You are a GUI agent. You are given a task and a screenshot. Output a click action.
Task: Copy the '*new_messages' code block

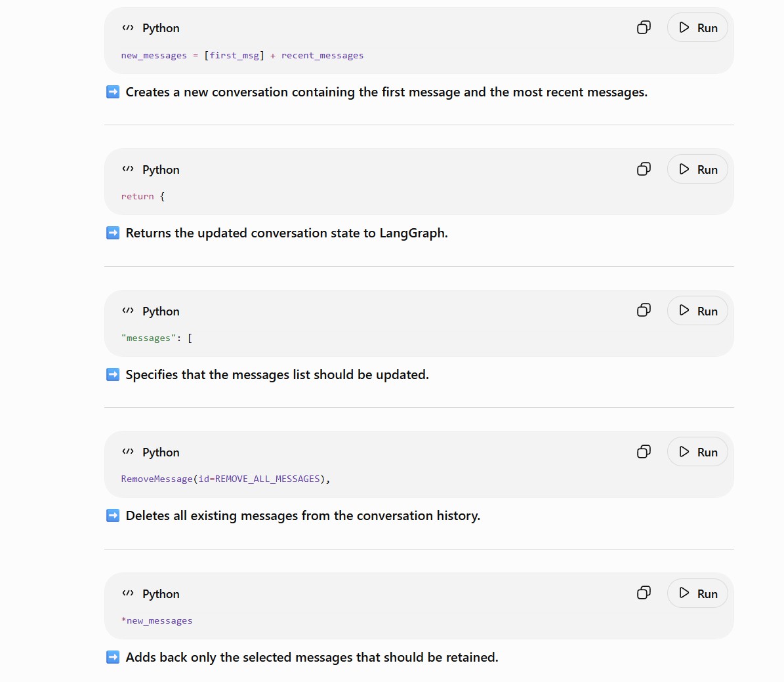point(644,593)
